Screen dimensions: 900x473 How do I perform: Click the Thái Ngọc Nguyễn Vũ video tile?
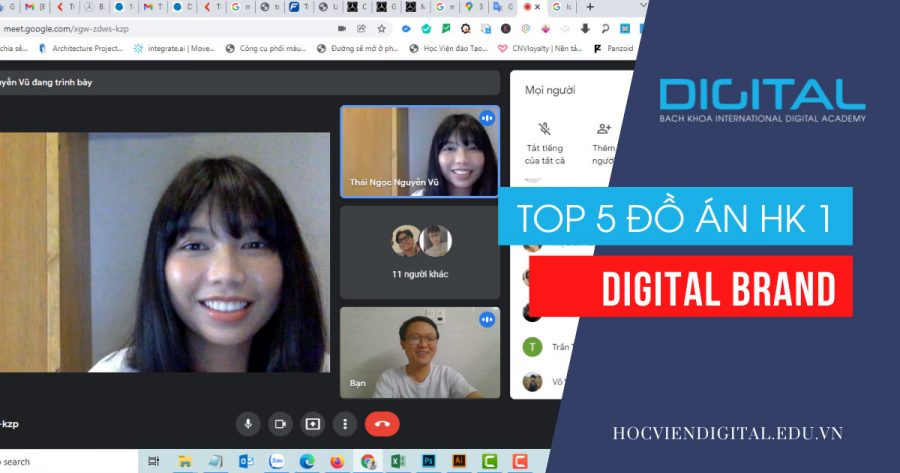click(x=420, y=152)
